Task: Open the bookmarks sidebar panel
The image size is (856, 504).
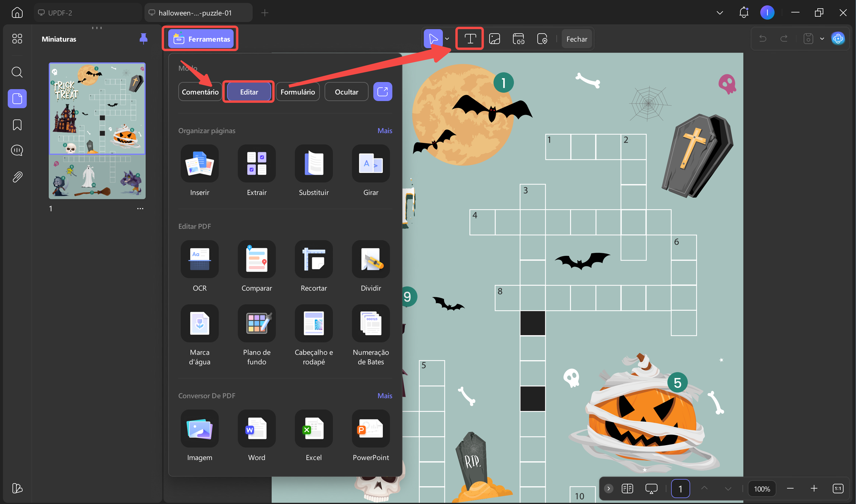Action: (x=17, y=125)
